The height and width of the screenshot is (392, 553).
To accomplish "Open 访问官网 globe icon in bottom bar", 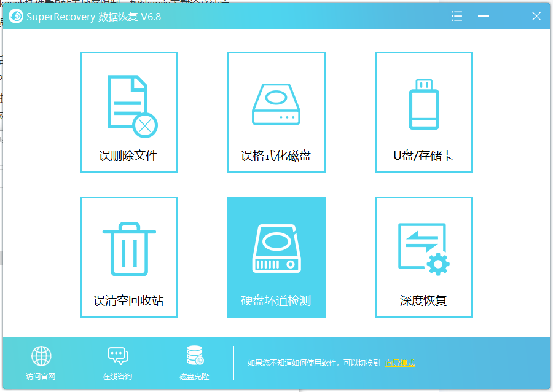I will (41, 356).
